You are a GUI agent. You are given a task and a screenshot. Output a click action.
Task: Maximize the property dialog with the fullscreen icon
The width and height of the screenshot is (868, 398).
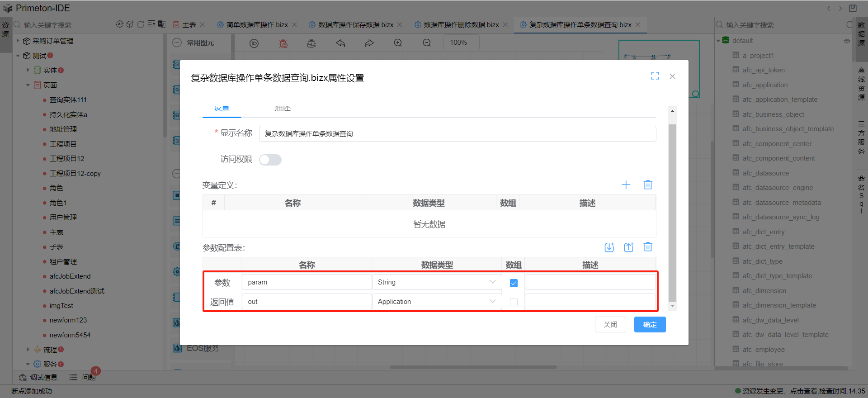(x=655, y=76)
